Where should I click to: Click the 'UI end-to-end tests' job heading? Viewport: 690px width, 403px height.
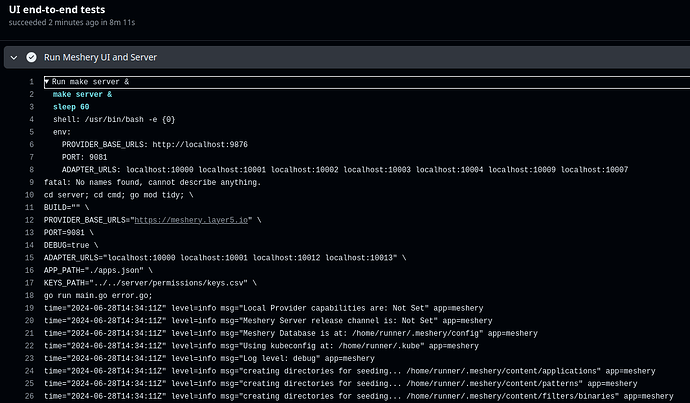click(x=57, y=9)
